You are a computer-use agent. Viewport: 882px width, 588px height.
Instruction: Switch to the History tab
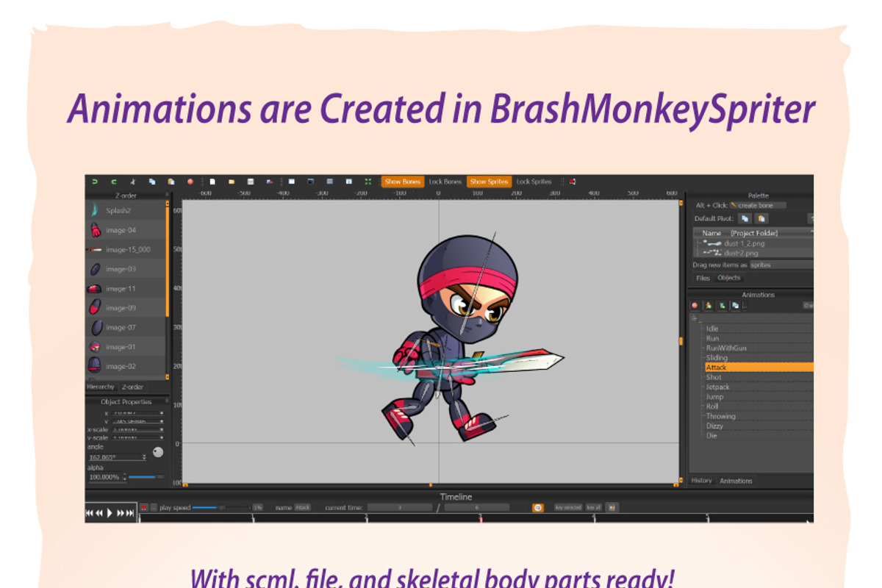pyautogui.click(x=702, y=481)
